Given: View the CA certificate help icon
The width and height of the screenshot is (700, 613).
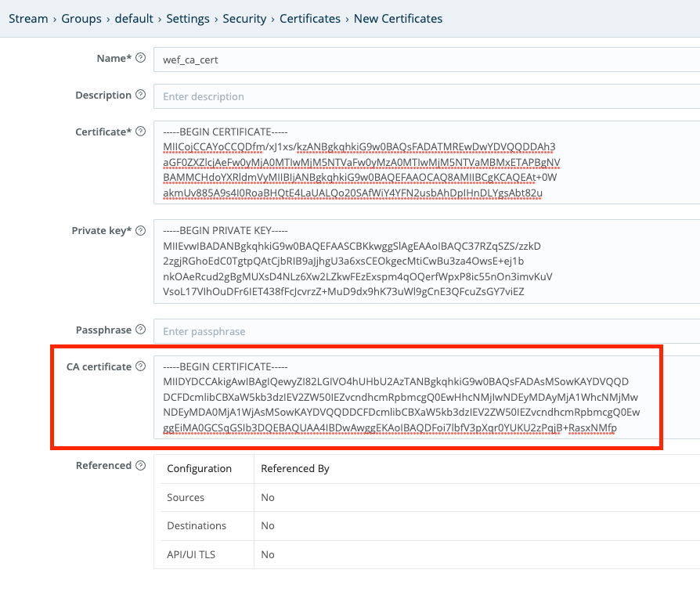Looking at the screenshot, I should [x=140, y=366].
